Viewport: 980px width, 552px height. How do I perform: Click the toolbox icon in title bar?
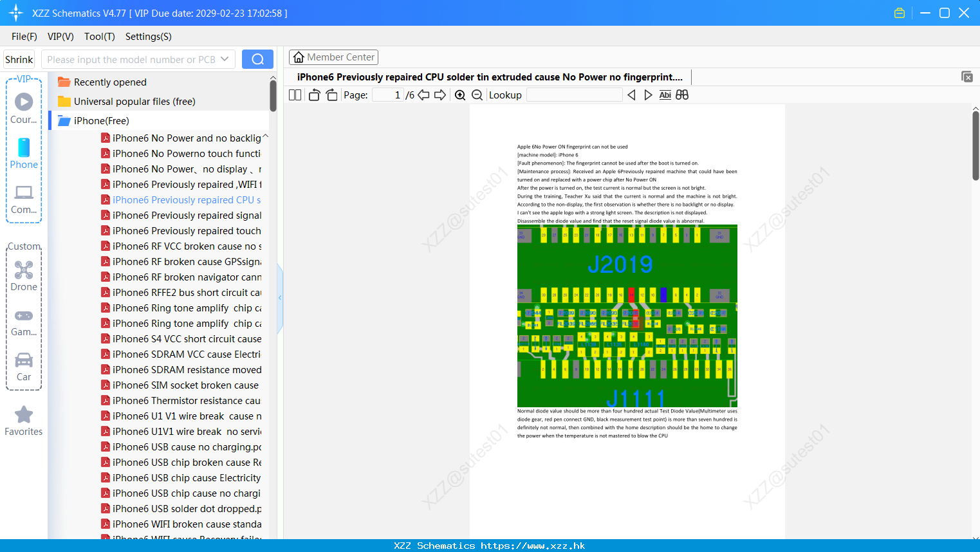[x=900, y=13]
